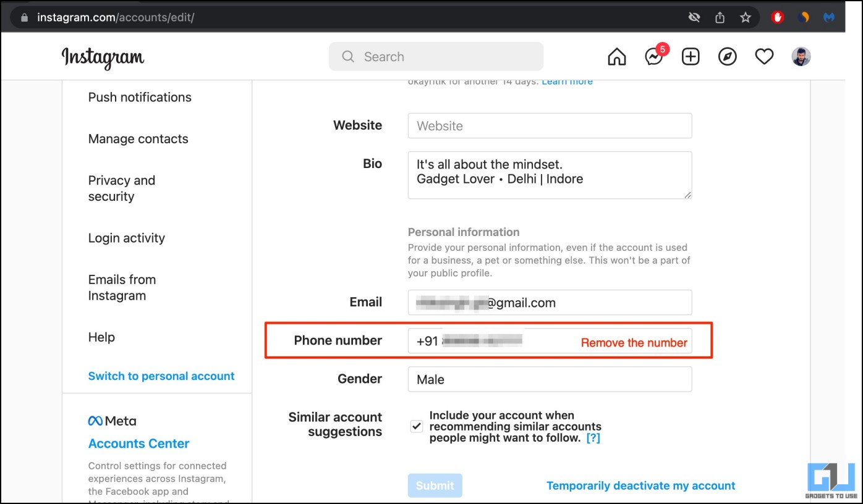The width and height of the screenshot is (863, 504).
Task: Focus the Search field
Action: pyautogui.click(x=436, y=57)
